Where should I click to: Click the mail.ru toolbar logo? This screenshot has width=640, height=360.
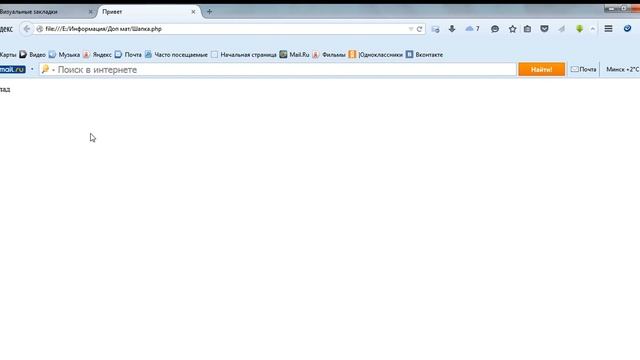pyautogui.click(x=13, y=70)
